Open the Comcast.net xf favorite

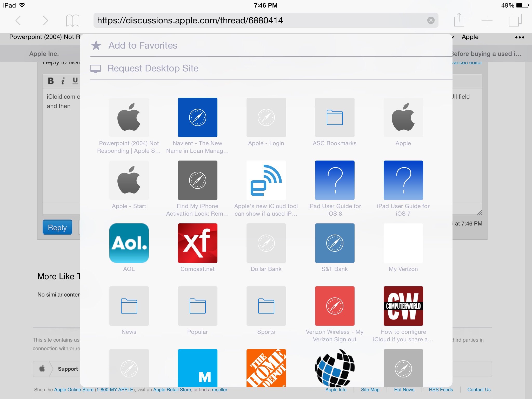(x=197, y=243)
